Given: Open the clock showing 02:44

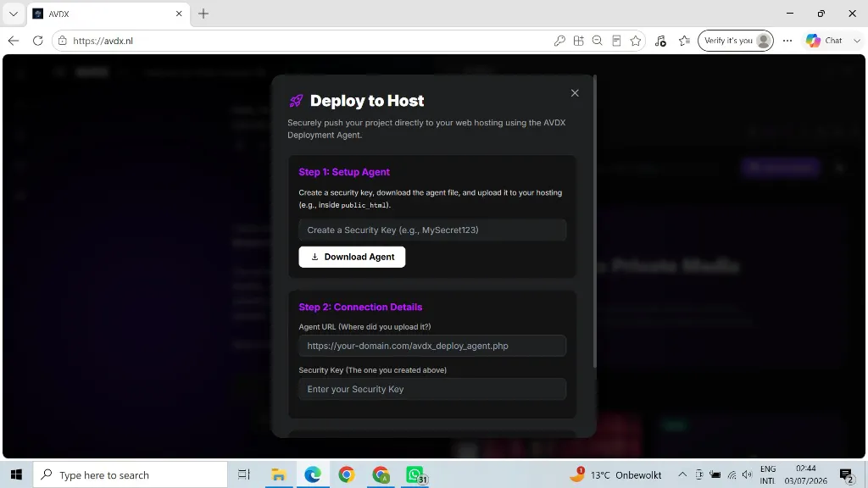Looking at the screenshot, I should (x=805, y=474).
